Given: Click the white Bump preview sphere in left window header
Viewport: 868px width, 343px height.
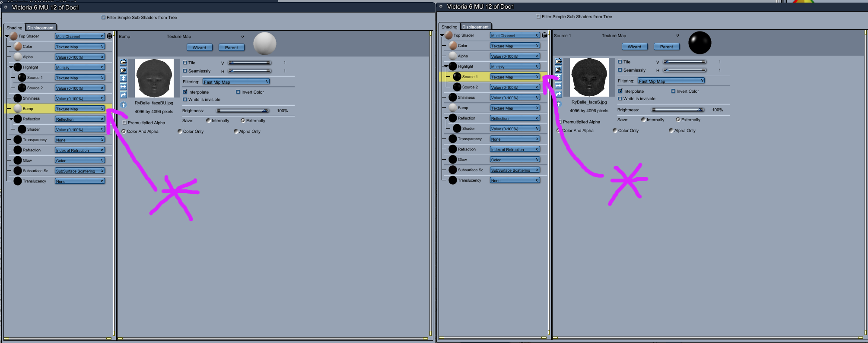Looking at the screenshot, I should (264, 44).
